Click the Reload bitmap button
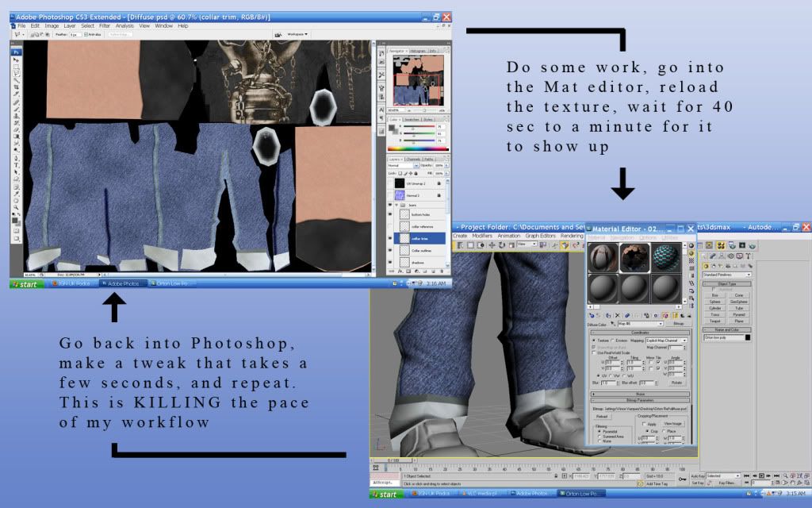812x508 pixels. point(603,416)
